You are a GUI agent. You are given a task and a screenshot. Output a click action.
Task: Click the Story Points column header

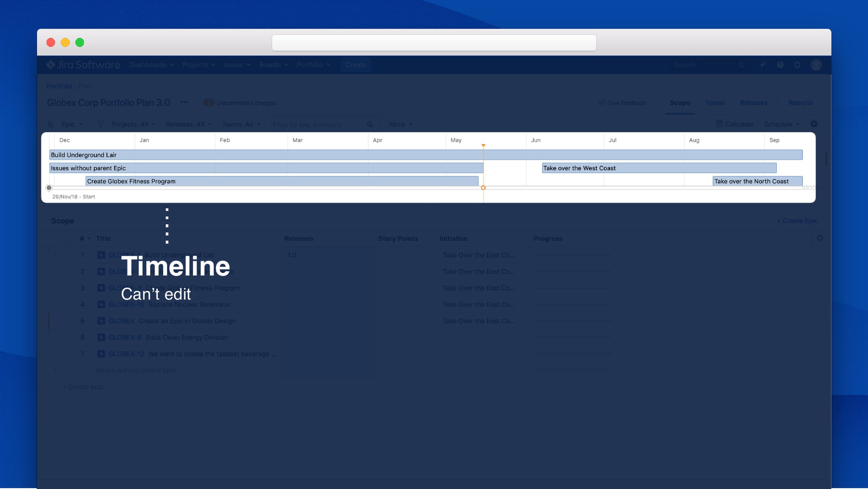click(398, 239)
